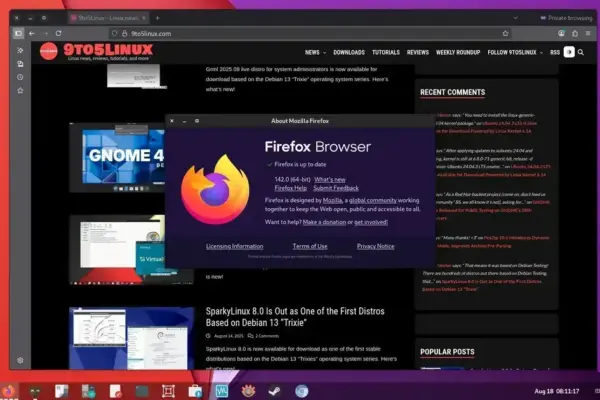The width and height of the screenshot is (600, 400).
Task: Select the 9to5Linux browser tab
Action: [x=108, y=18]
